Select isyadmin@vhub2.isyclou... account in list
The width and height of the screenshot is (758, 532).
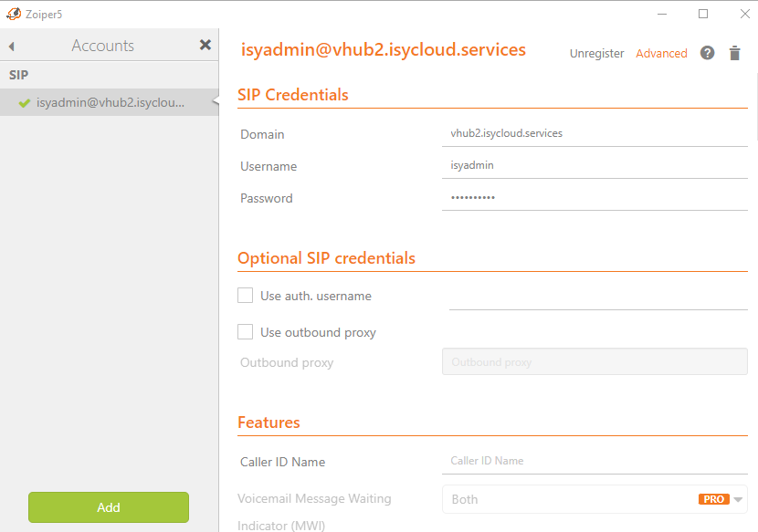110,102
